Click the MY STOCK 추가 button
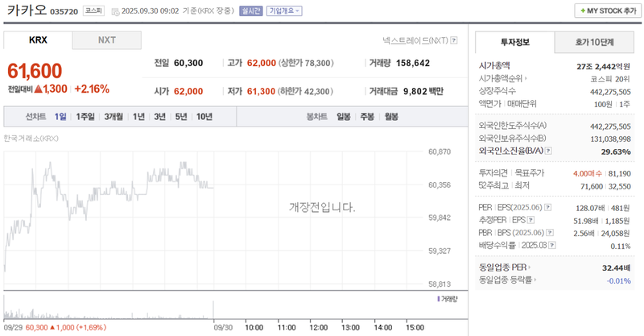Image resolution: width=644 pixels, height=336 pixels. pyautogui.click(x=605, y=11)
